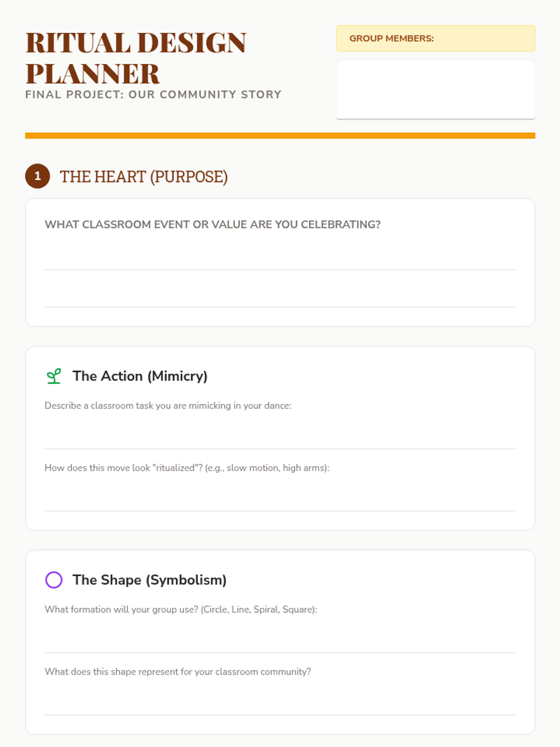
Task: Click the number 1 section badge
Action: tap(38, 176)
